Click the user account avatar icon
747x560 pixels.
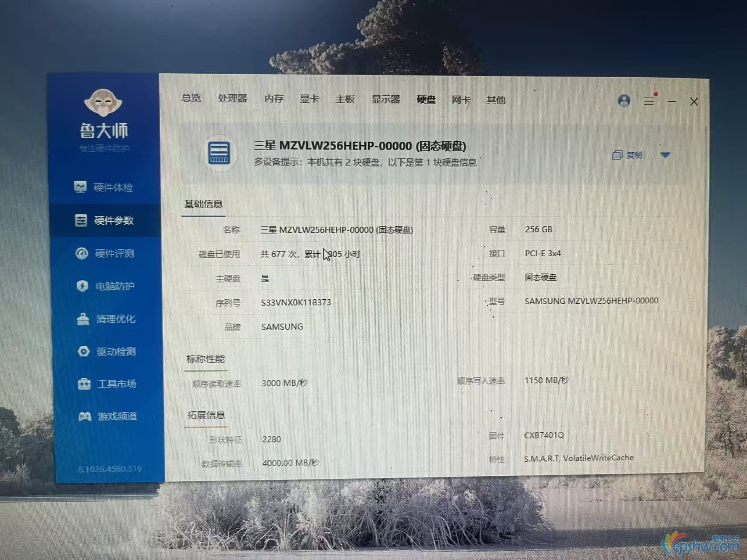[624, 101]
